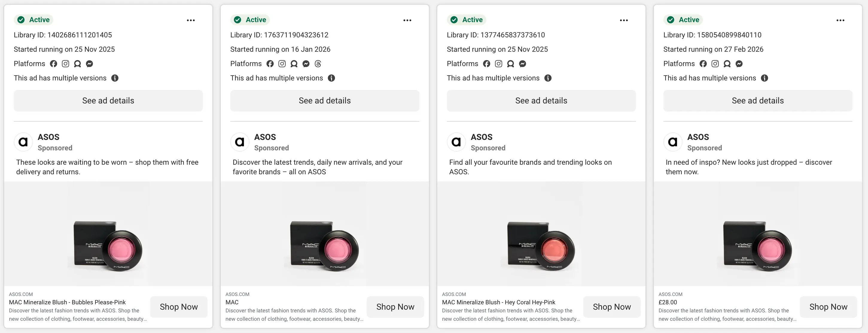Click Messenger icon on the £28.00 ad card
Screen dimensions: 868x333
click(739, 64)
